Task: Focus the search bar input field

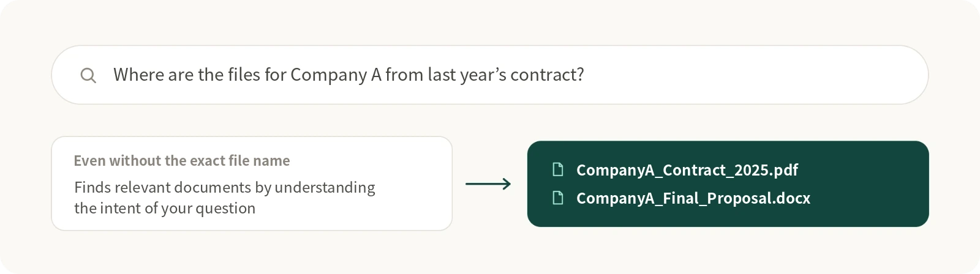Action: (490, 75)
